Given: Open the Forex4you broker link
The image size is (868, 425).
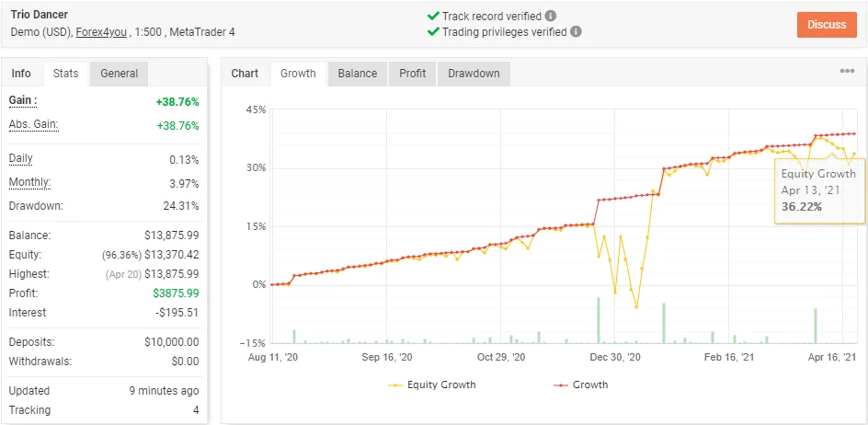Looking at the screenshot, I should tap(103, 32).
